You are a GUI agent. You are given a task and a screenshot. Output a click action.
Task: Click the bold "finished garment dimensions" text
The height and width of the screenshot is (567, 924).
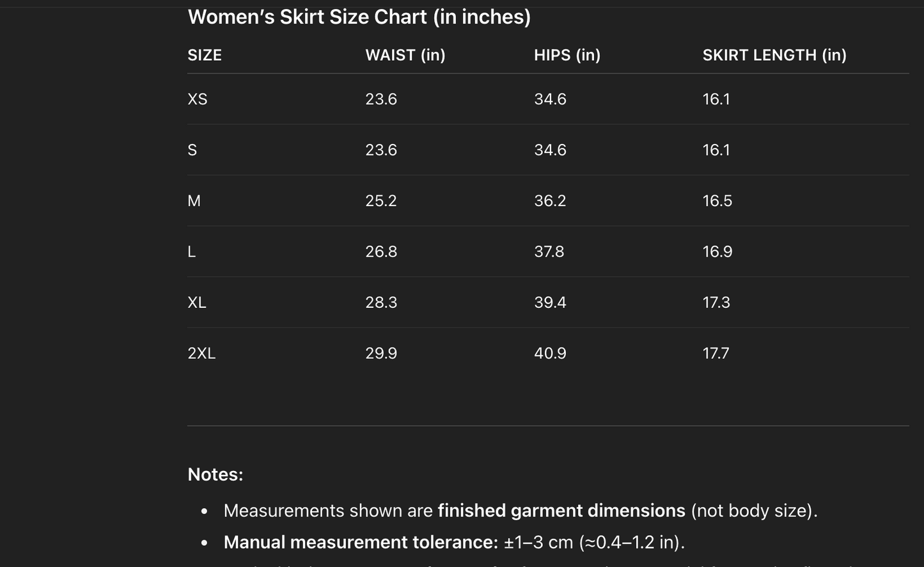561,511
